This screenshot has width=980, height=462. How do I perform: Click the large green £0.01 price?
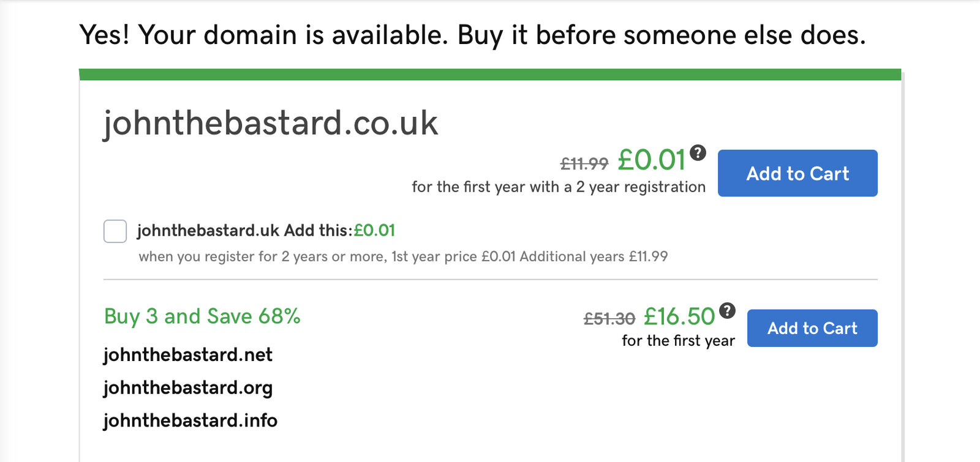651,160
